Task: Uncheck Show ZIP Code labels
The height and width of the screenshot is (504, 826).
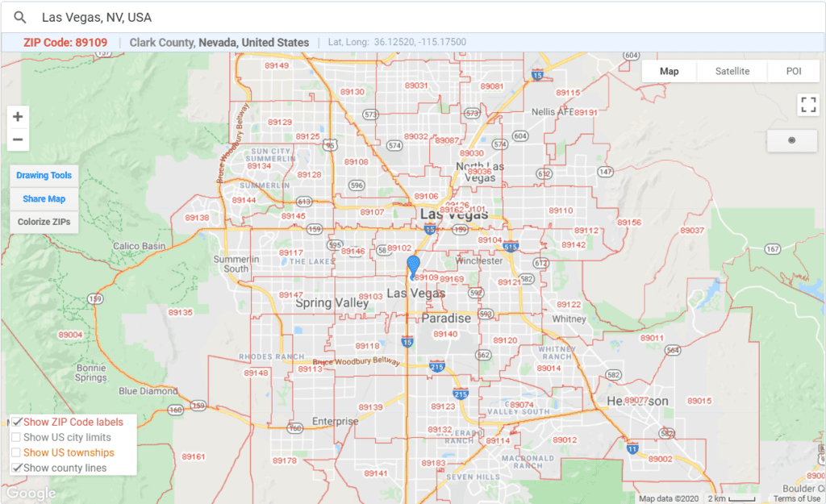Action: pos(17,422)
